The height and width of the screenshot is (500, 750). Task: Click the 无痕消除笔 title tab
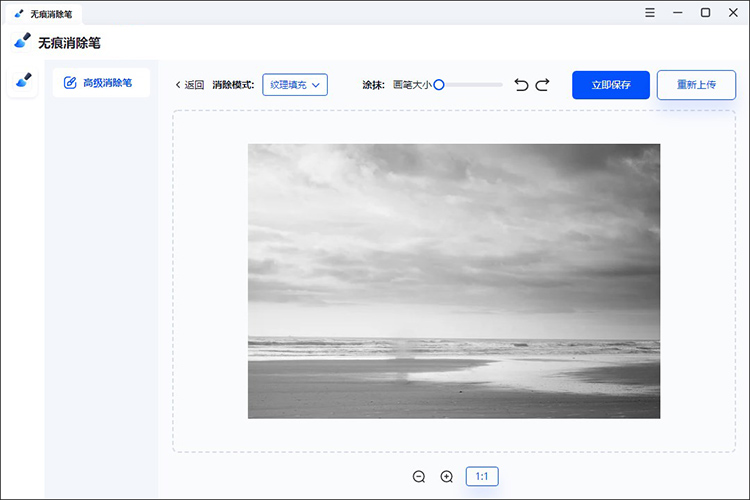coord(44,14)
